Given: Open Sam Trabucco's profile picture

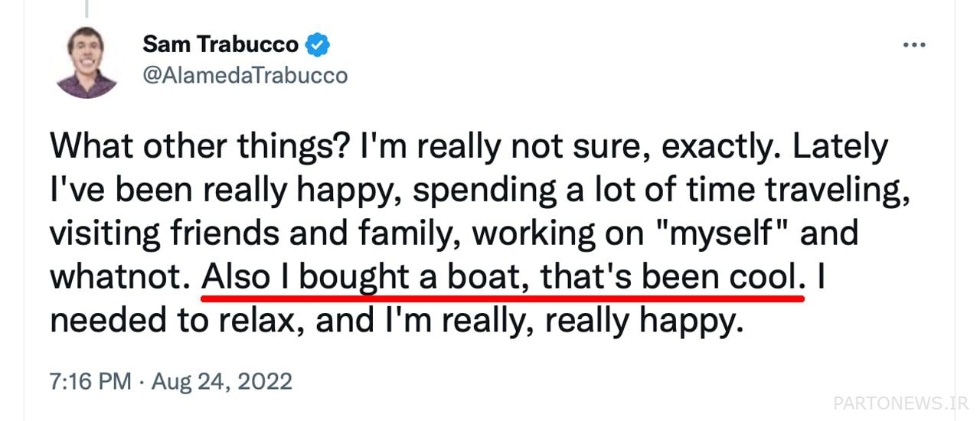Looking at the screenshot, I should click(86, 61).
